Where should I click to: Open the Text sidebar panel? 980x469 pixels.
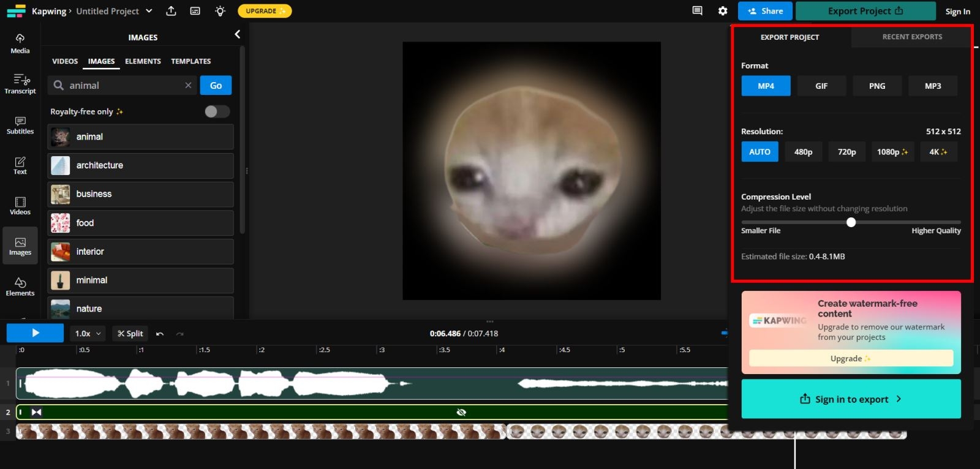20,165
